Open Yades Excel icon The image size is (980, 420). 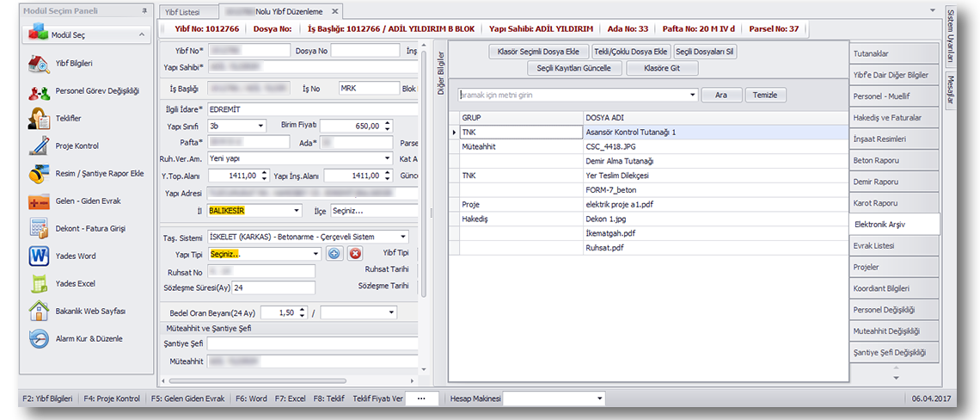pos(40,284)
